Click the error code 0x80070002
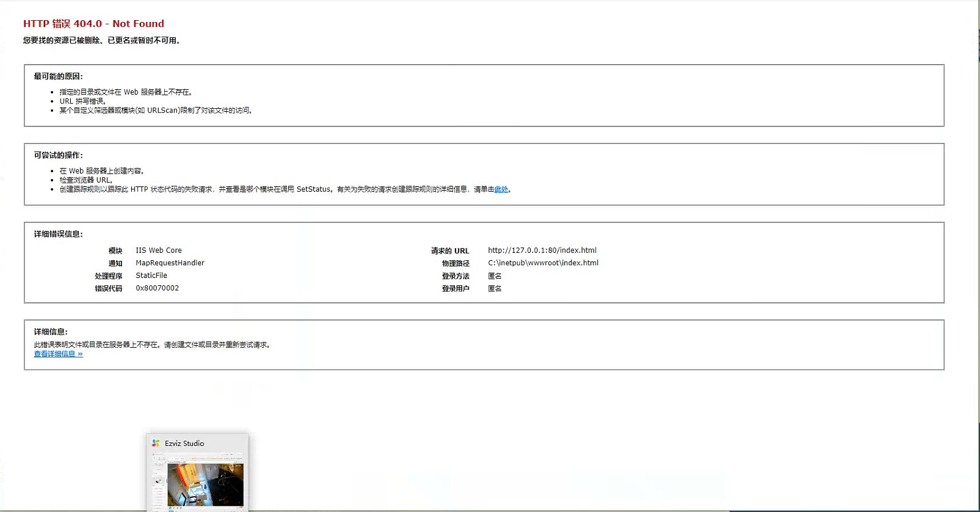 (x=157, y=288)
